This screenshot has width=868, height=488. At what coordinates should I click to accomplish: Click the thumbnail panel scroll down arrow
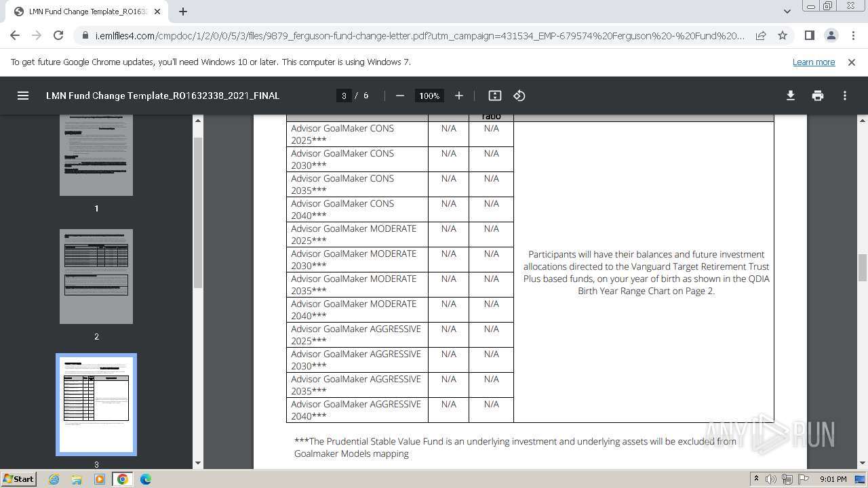(198, 464)
